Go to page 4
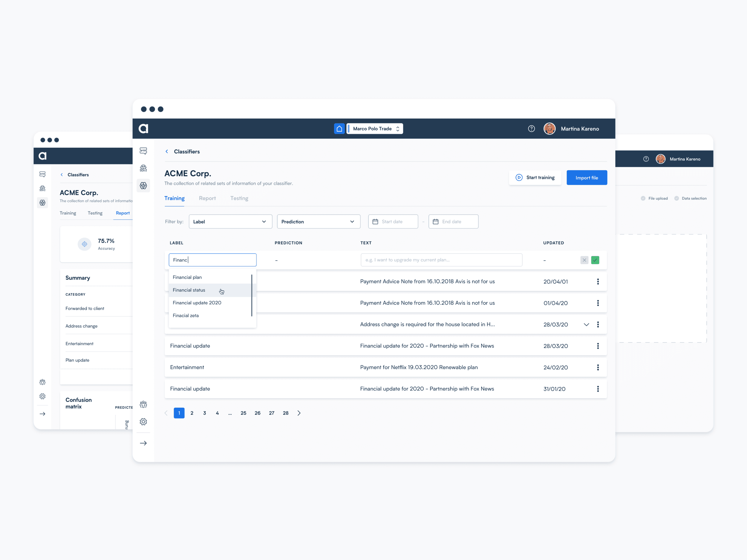 point(217,413)
